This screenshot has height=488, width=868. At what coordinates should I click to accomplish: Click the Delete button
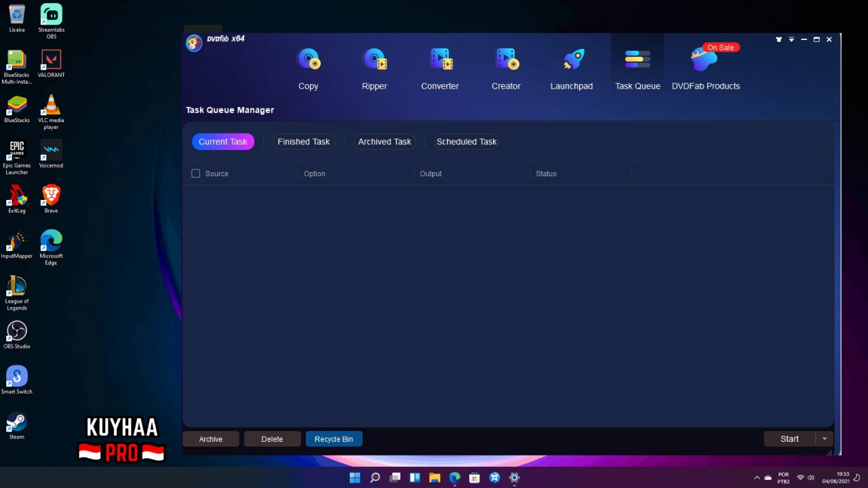coord(272,439)
